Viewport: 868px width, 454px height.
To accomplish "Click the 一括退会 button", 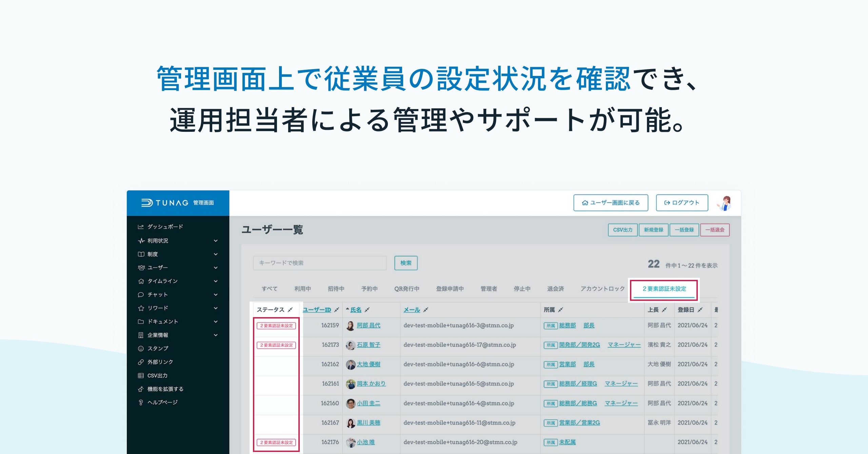I will pyautogui.click(x=715, y=230).
